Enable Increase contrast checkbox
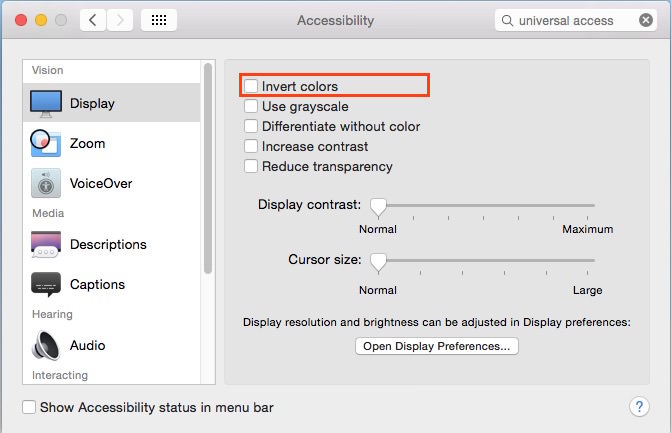This screenshot has width=671, height=433. (x=251, y=146)
